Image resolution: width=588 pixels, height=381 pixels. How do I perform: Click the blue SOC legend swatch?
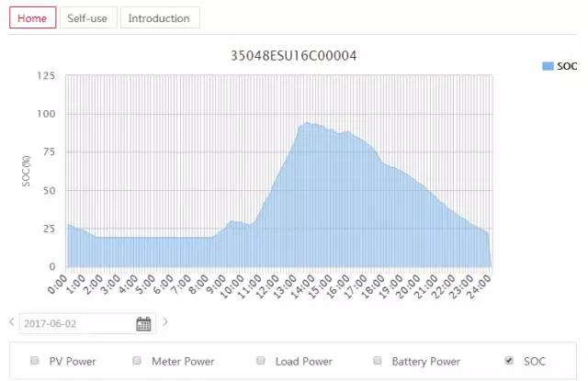click(x=548, y=67)
